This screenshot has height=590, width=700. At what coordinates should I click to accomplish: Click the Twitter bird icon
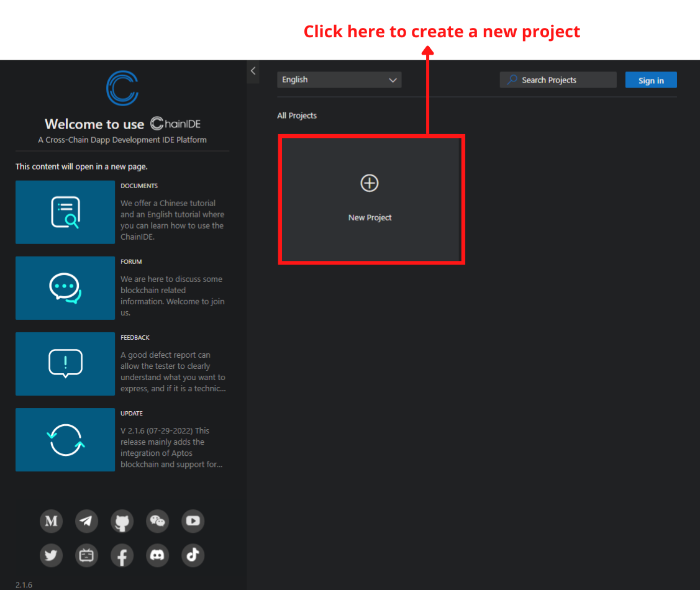(52, 555)
